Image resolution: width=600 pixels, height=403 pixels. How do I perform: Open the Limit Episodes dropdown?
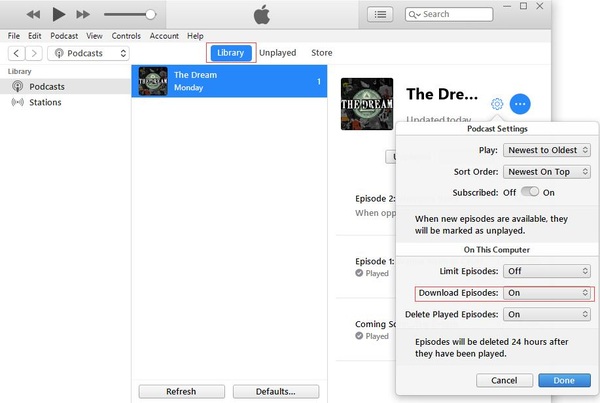pos(546,271)
